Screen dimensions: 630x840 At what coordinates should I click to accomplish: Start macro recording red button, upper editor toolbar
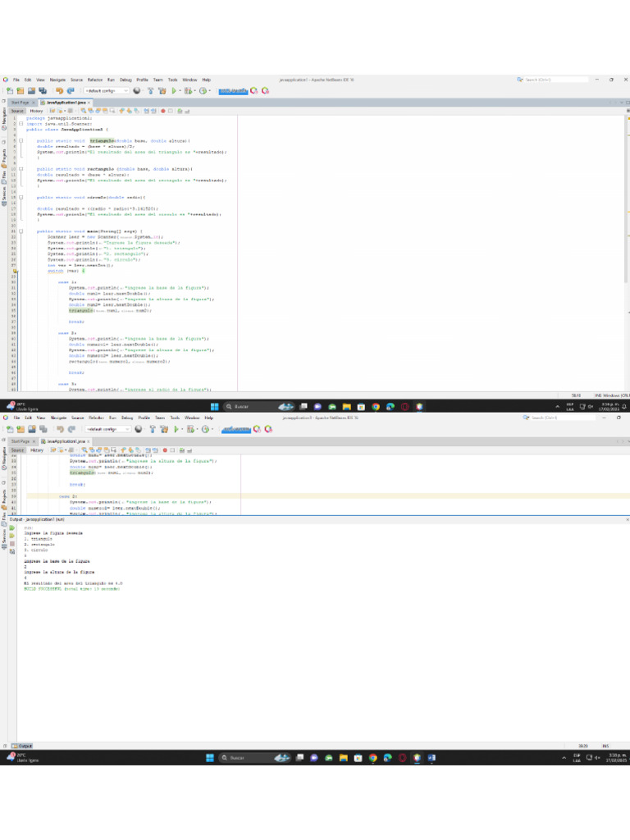point(162,110)
